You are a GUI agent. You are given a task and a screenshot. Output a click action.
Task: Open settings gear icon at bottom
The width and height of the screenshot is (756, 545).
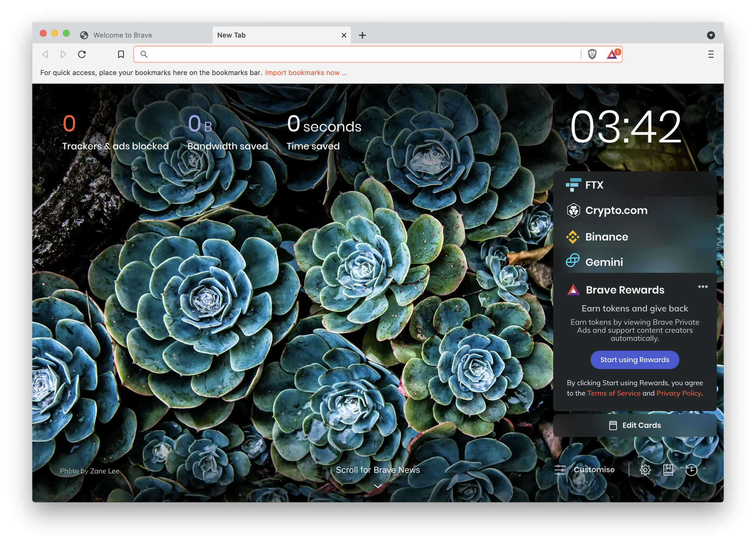[x=645, y=470]
